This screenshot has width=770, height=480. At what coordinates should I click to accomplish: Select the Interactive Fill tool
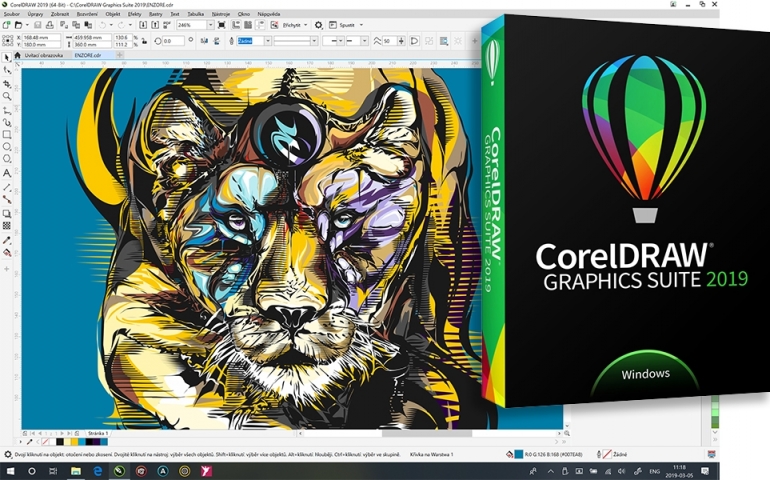click(x=7, y=253)
